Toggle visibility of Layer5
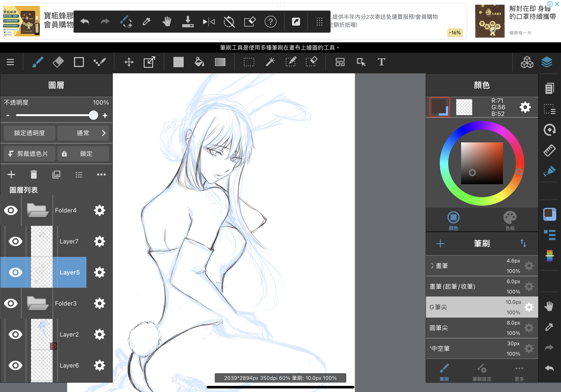Image resolution: width=561 pixels, height=392 pixels. tap(16, 272)
